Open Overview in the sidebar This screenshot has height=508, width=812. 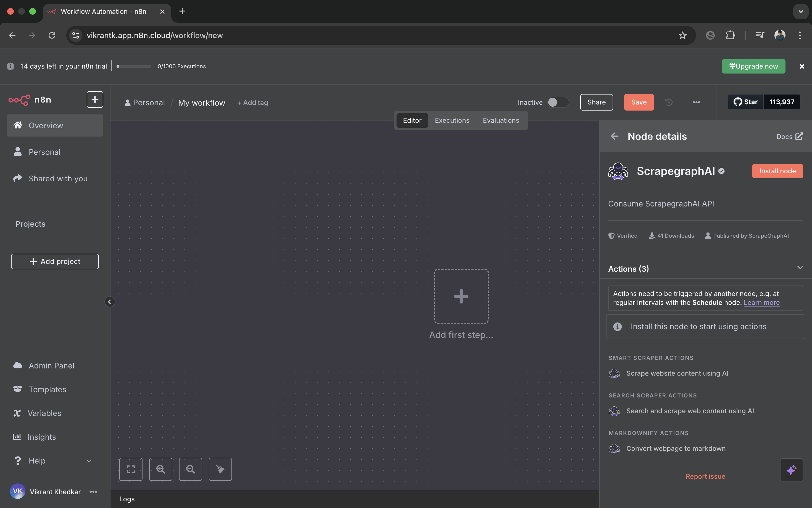(55, 125)
